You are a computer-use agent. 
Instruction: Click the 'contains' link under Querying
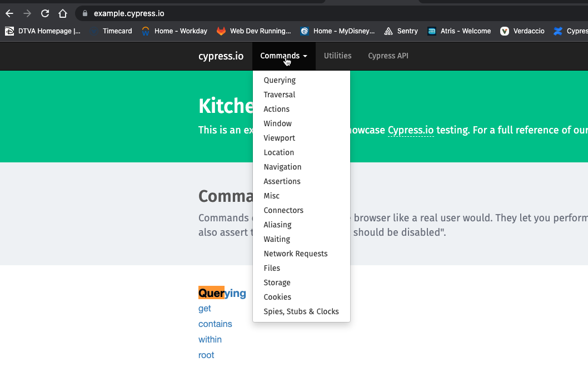click(x=215, y=324)
